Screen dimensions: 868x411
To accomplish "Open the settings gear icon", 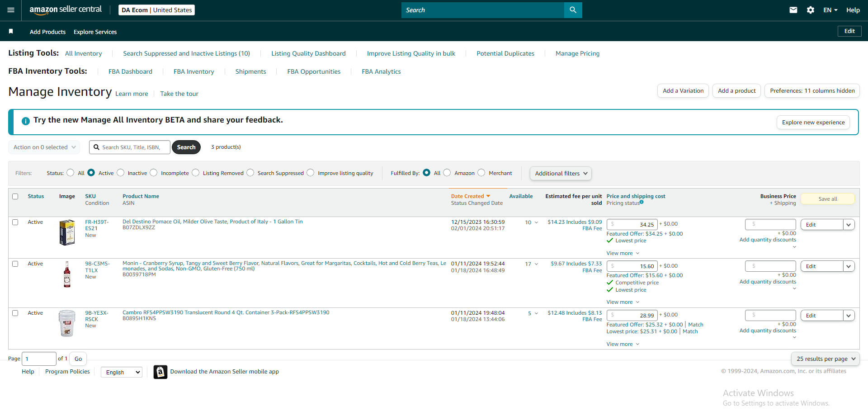I will pos(811,10).
